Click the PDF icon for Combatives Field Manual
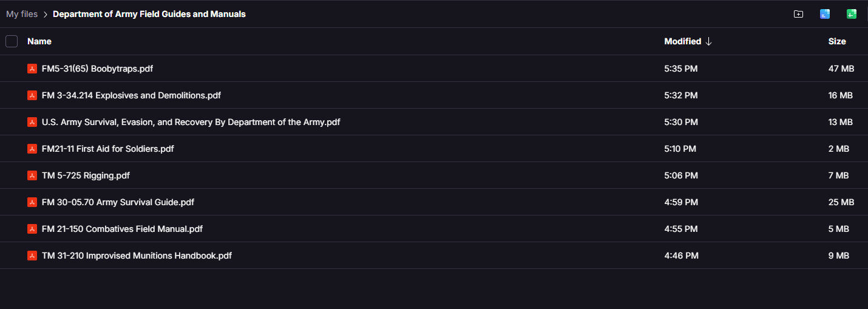 click(x=32, y=229)
